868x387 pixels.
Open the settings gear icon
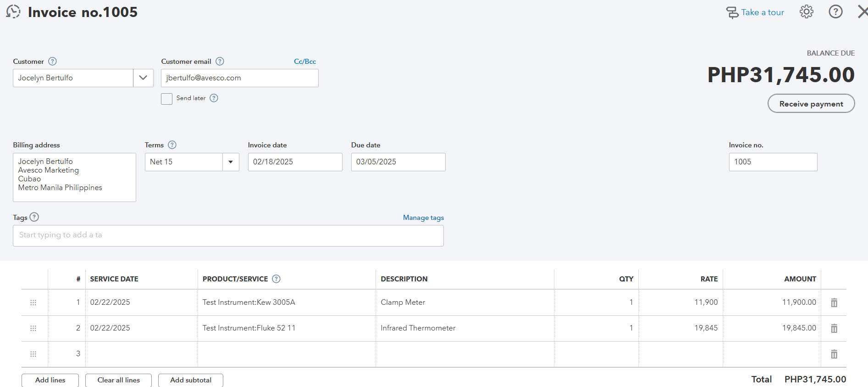806,12
